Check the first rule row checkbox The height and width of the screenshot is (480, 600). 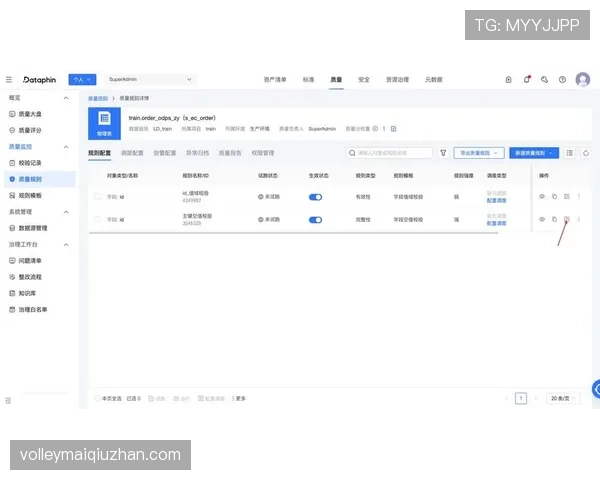click(x=98, y=197)
